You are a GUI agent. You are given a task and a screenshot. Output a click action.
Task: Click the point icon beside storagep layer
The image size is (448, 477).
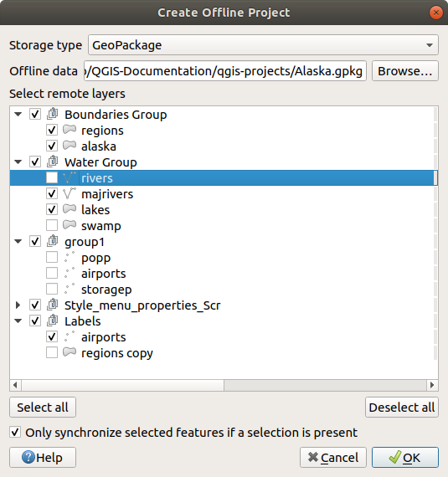pyautogui.click(x=70, y=289)
